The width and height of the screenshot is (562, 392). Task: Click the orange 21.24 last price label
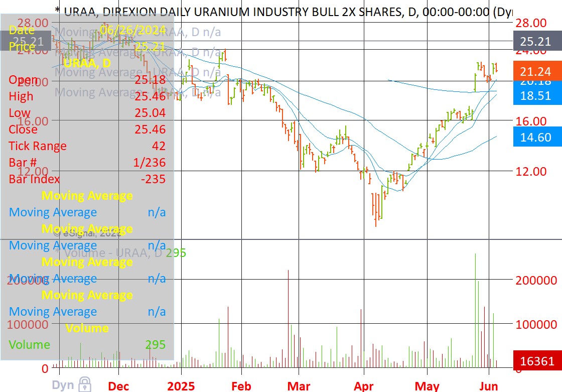537,71
